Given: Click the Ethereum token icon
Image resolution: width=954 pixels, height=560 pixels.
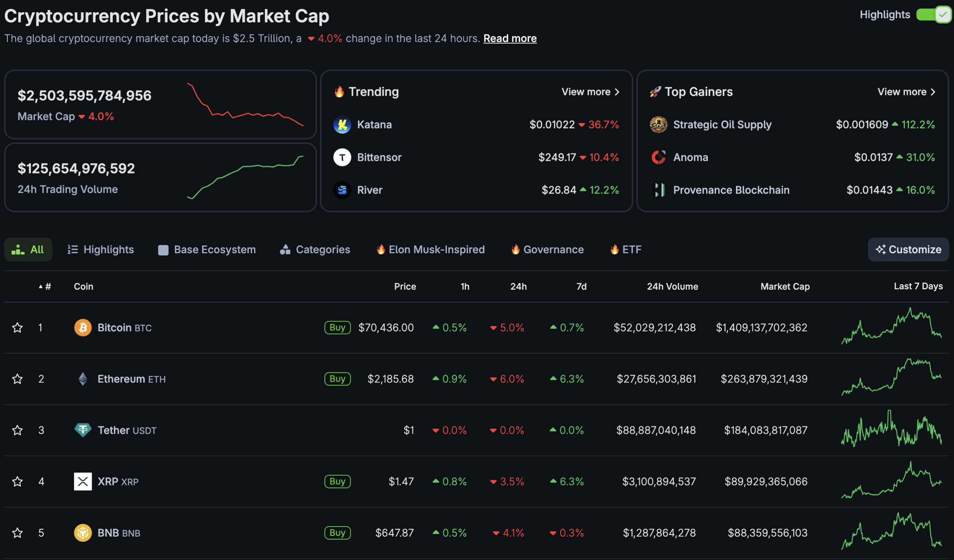Looking at the screenshot, I should click(83, 379).
